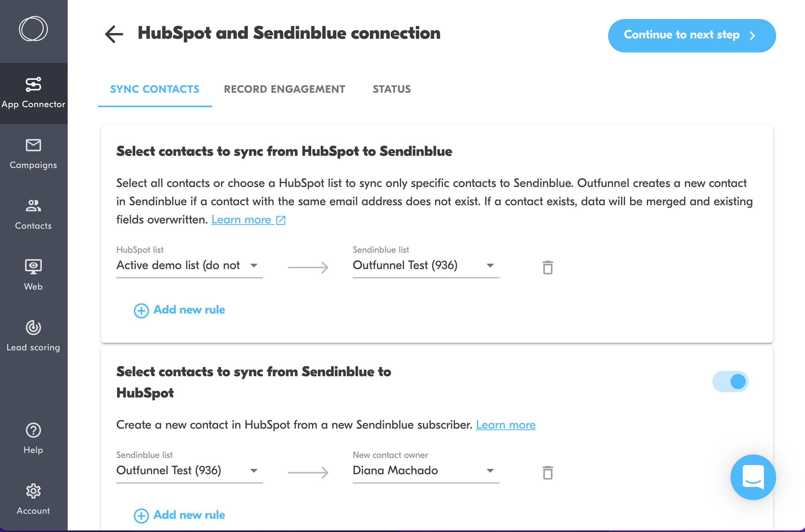Disable Sendinblue to HubSpot sync toggle
The image size is (805, 532).
(x=730, y=382)
